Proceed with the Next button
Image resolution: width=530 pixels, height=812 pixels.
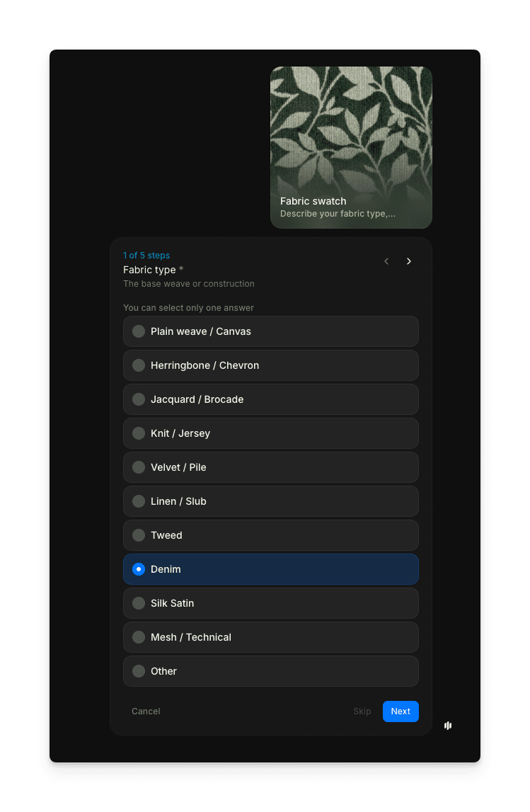point(401,711)
